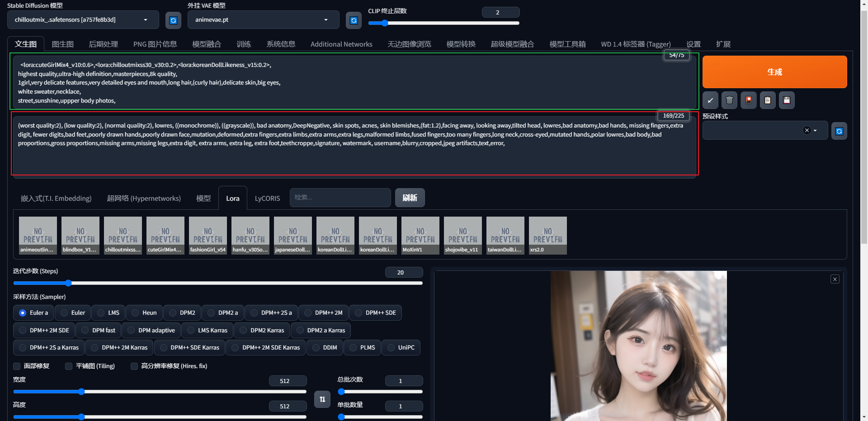Open the WD 1.4 Tagger tab

[x=636, y=44]
